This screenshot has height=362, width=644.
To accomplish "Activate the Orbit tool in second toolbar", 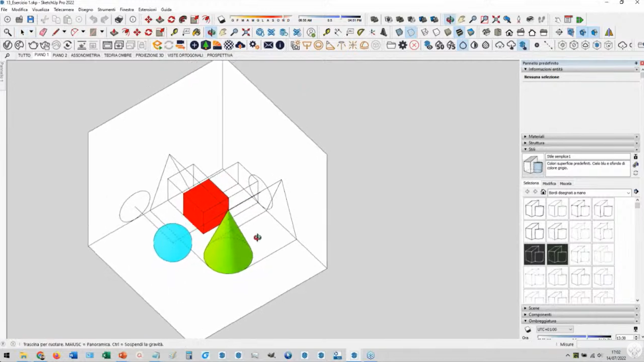I will click(x=211, y=32).
